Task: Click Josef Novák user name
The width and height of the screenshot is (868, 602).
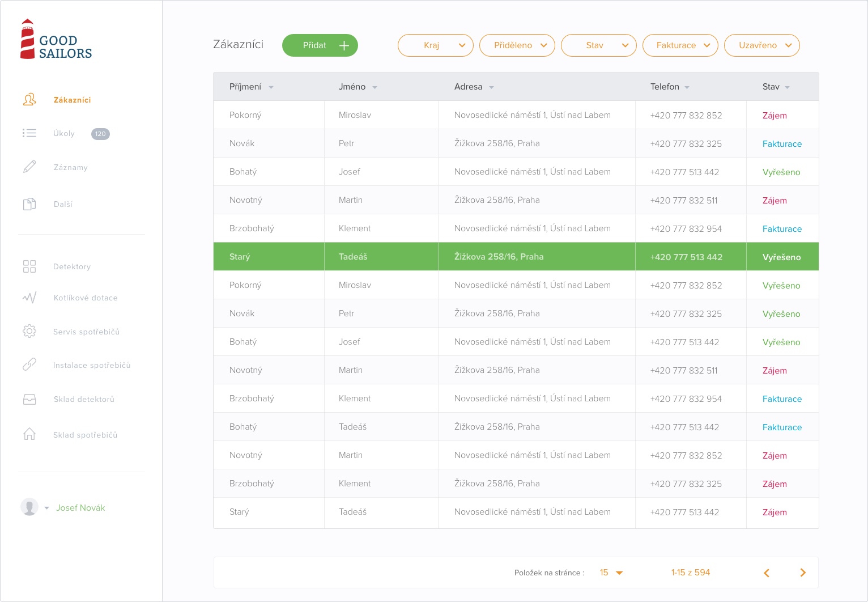Action: (x=80, y=508)
